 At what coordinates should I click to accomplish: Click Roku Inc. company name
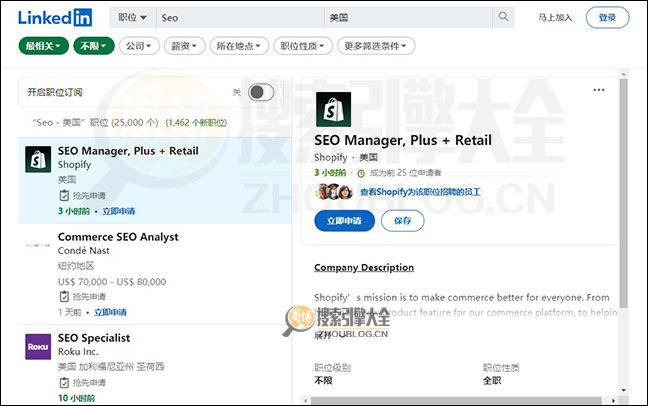(x=78, y=352)
